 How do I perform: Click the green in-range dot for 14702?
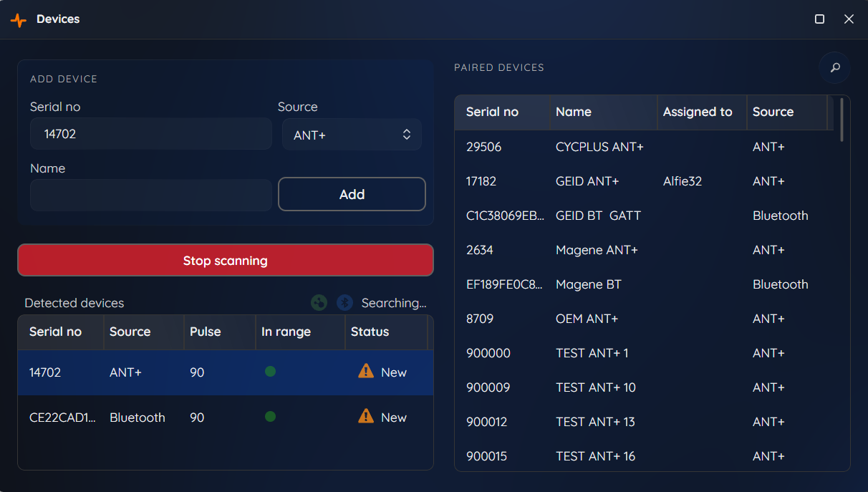(x=270, y=372)
